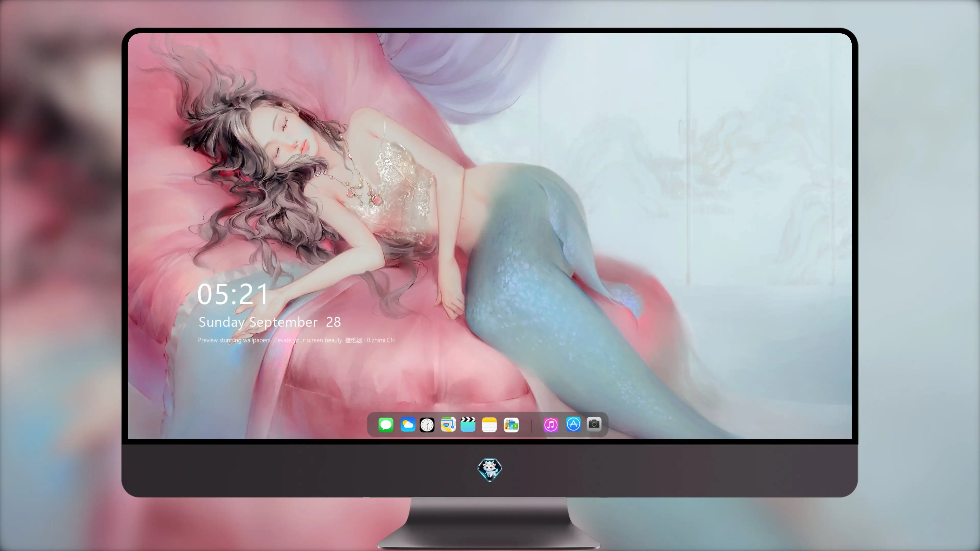Click the date 'Sunday September 28'

(x=270, y=322)
